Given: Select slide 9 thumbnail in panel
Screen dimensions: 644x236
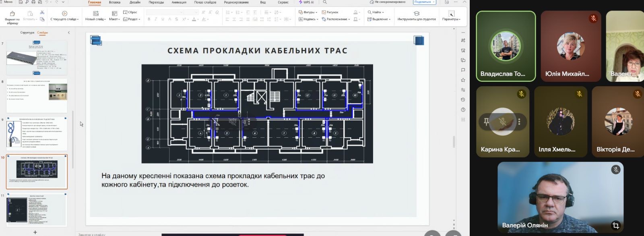Looking at the screenshot, I should click(37, 134).
